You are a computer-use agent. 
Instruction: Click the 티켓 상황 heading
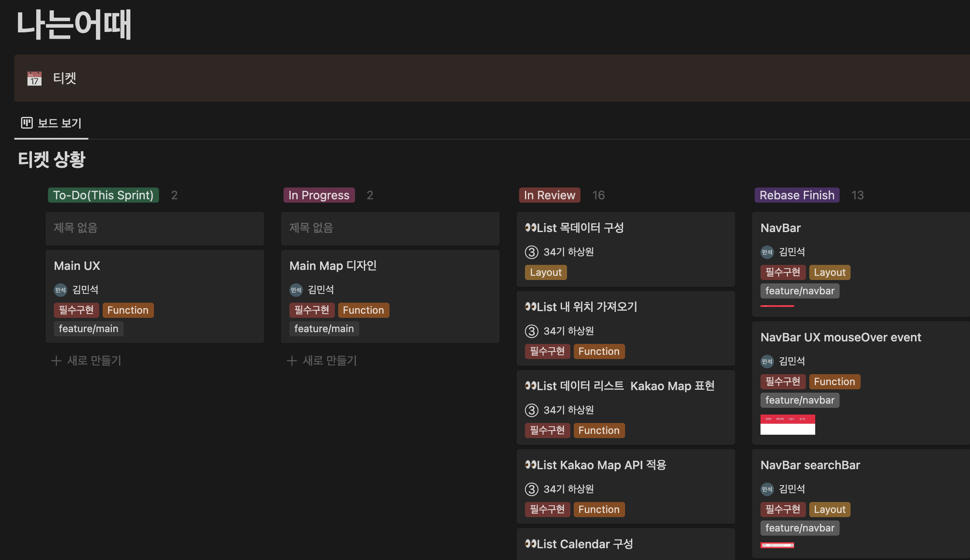click(x=52, y=159)
